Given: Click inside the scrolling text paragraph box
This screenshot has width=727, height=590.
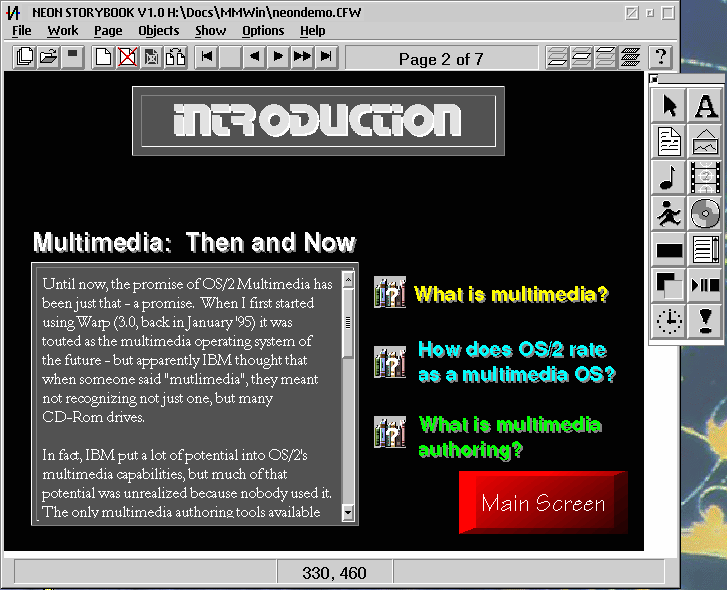Looking at the screenshot, I should point(189,394).
